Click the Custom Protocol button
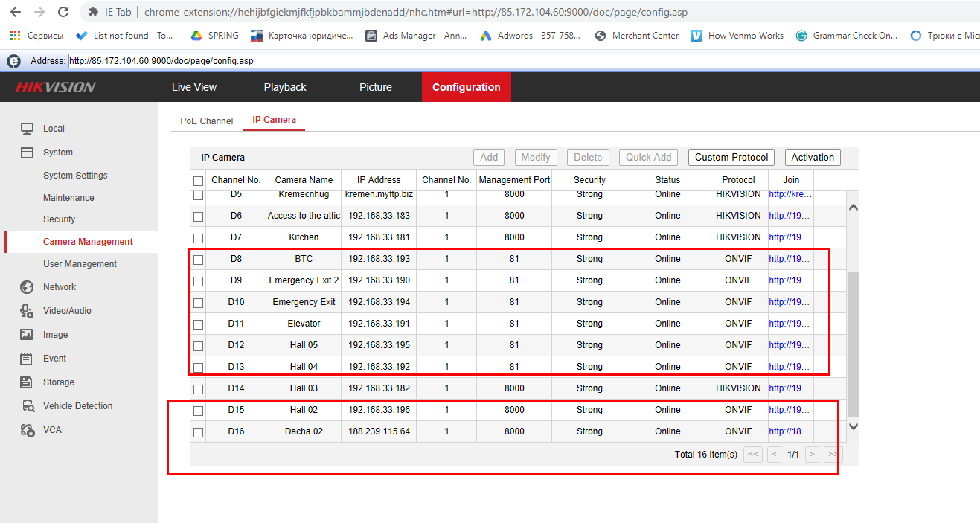Image resolution: width=980 pixels, height=523 pixels. 731,158
